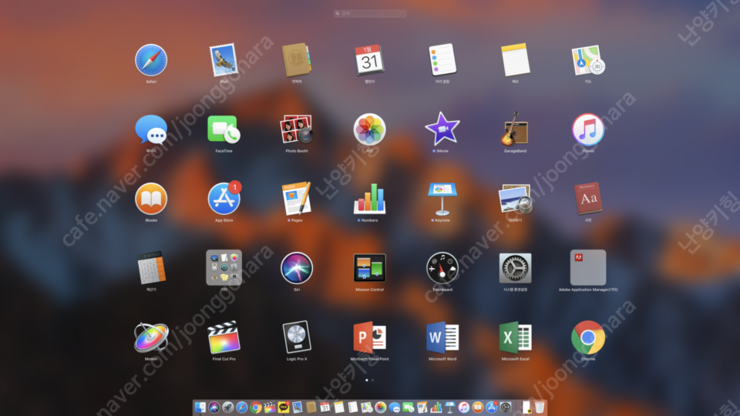Open Trash in the Dock
Screen dimensions: 740x416
point(539,408)
